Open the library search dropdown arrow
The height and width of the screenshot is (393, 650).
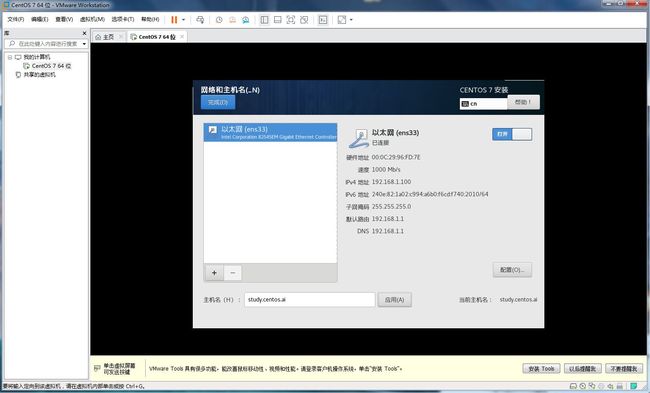tap(84, 44)
